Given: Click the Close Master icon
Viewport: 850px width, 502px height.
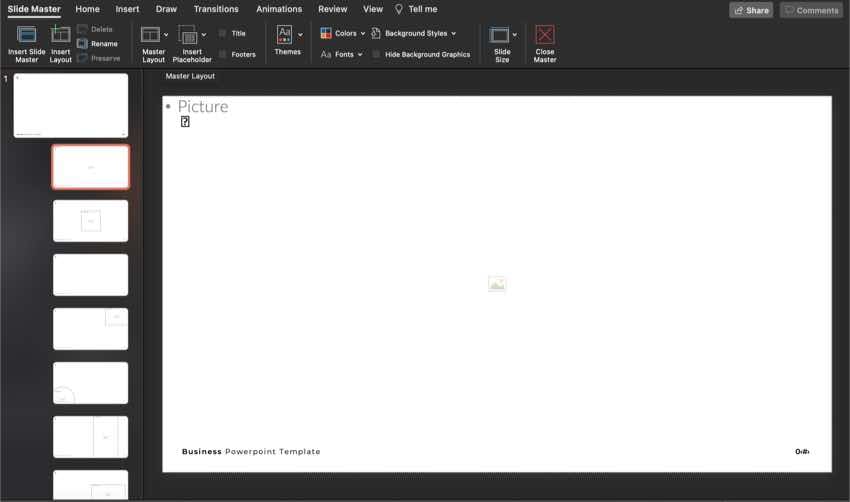Looking at the screenshot, I should click(545, 35).
